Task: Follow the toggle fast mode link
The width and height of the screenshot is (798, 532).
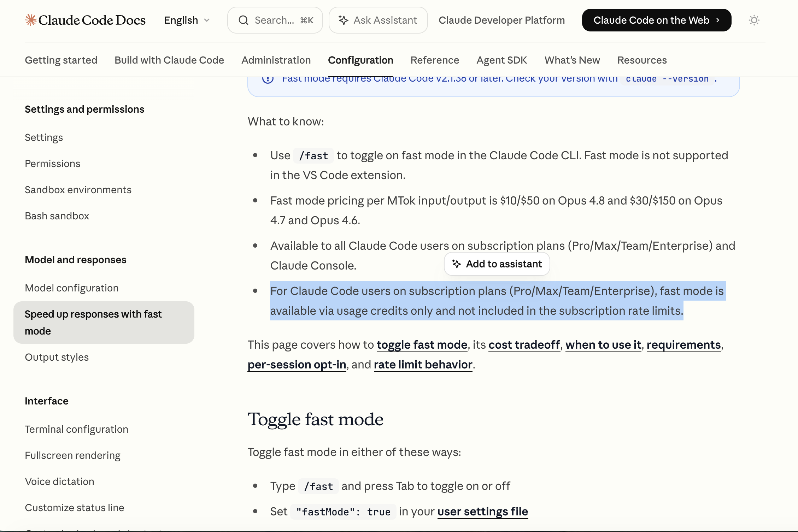Action: click(x=422, y=344)
